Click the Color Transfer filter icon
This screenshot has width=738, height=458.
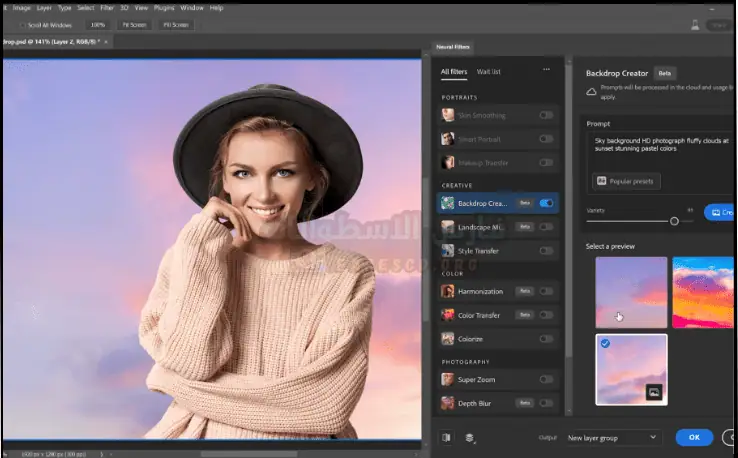448,315
